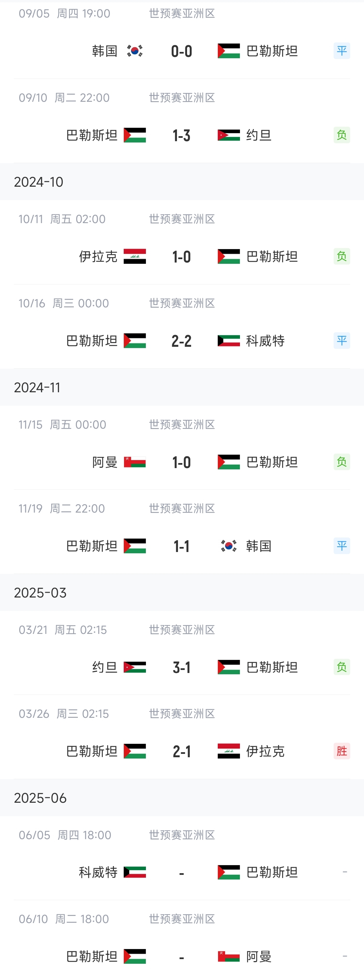Viewport: 364px width, 980px height.
Task: Open the 2-2 score against 科威特
Action: (181, 341)
